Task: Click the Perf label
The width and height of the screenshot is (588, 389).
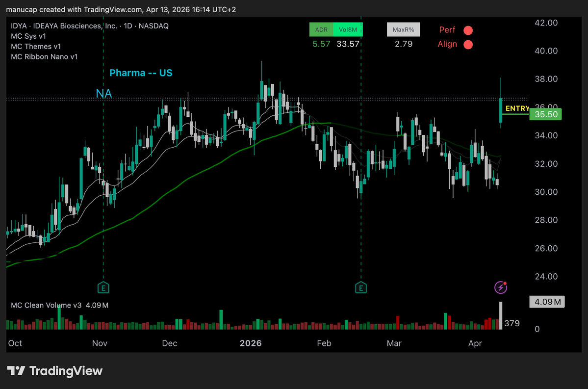Action: coord(447,29)
